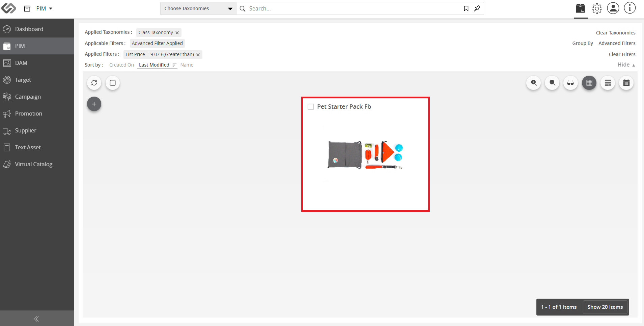This screenshot has height=326, width=644.
Task: Open the Choose Taxonomies combo box
Action: (x=198, y=8)
